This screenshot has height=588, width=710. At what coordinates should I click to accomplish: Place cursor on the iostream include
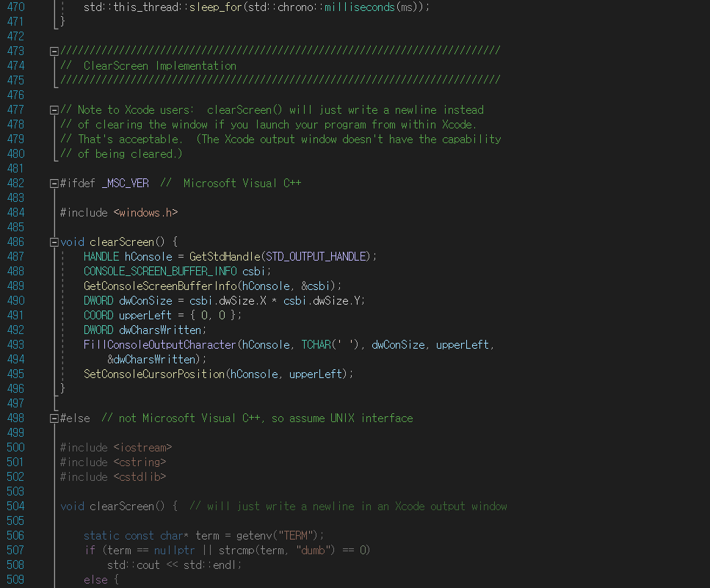(144, 447)
